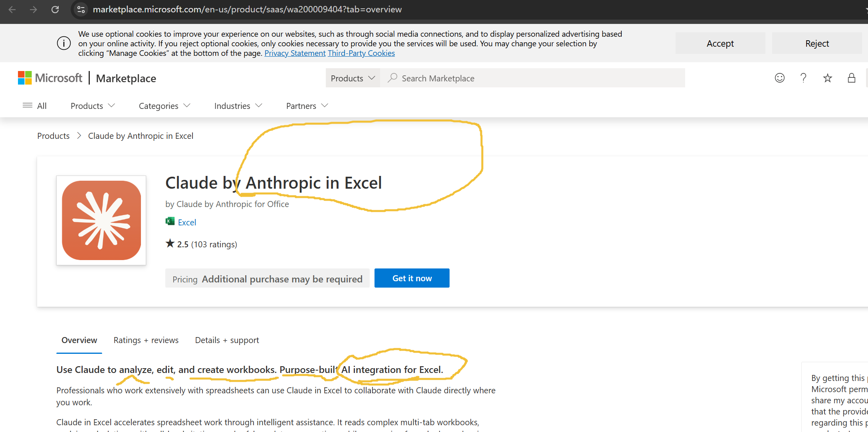Click the lock sign-in icon
868x432 pixels.
(x=851, y=78)
